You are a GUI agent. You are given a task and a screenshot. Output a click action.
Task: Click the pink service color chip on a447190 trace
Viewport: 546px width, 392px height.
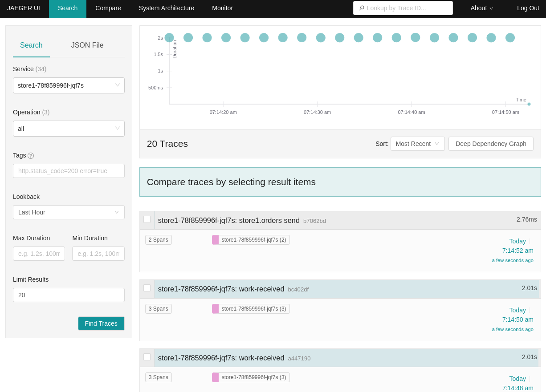point(215,377)
